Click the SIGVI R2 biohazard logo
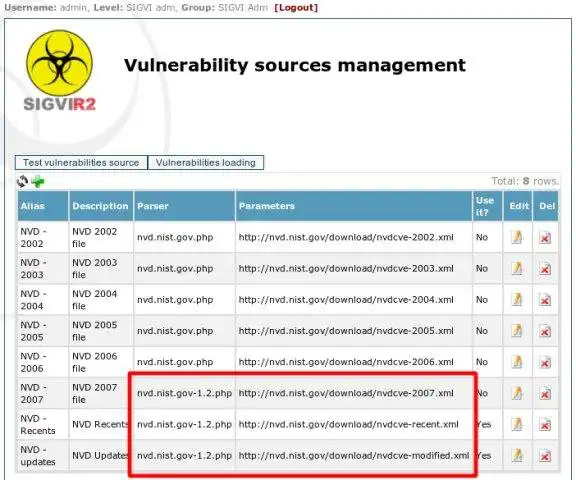The image size is (576, 480). 60,71
